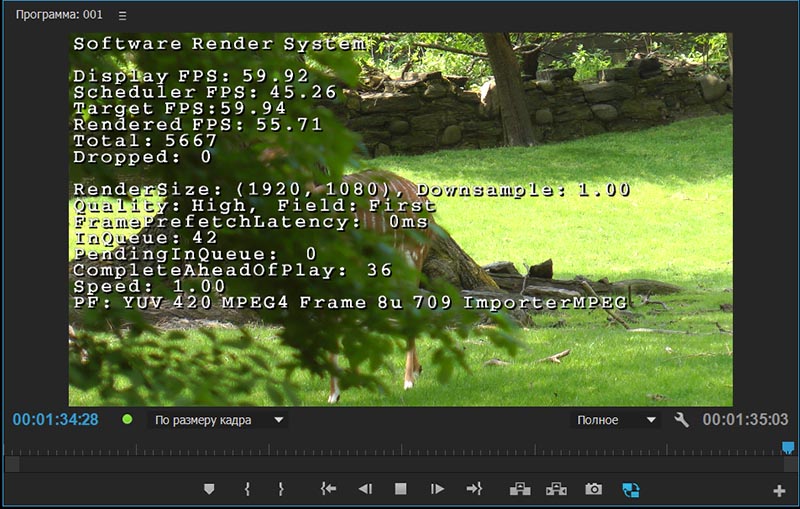Image resolution: width=800 pixels, height=509 pixels.
Task: Toggle the blue highlighted transport button
Action: coord(631,490)
